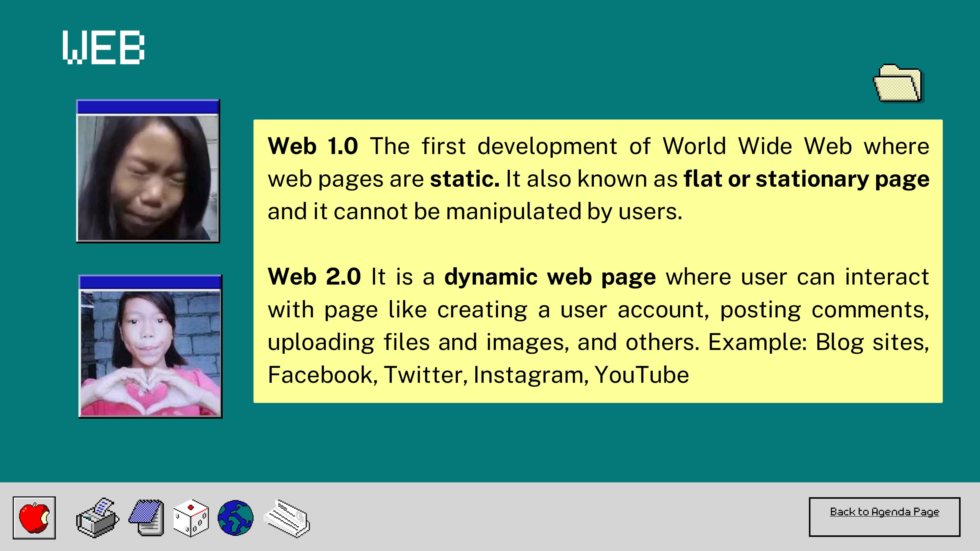Select the white dice icon

(x=191, y=518)
